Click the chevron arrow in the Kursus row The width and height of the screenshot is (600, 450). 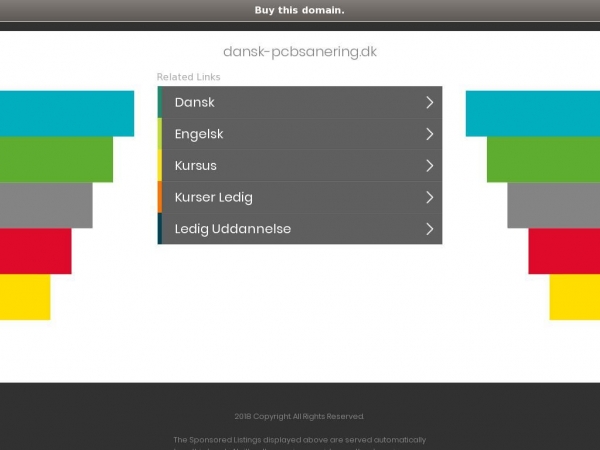tap(430, 165)
